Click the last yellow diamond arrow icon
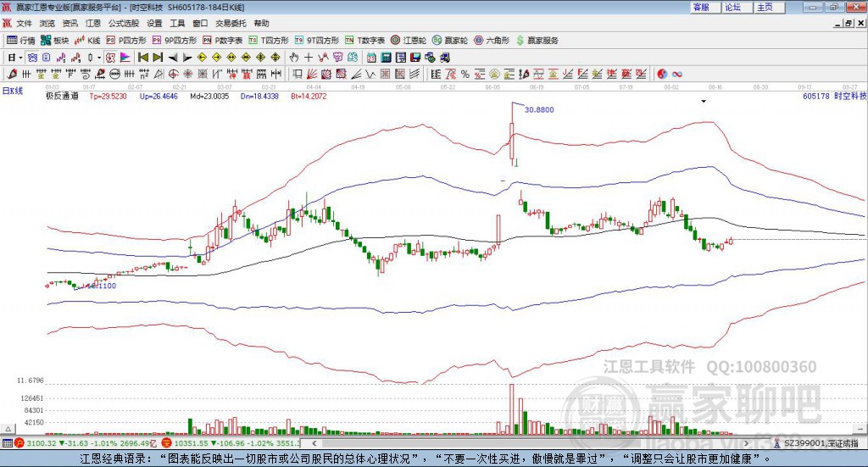868x467 pixels. coord(275,58)
